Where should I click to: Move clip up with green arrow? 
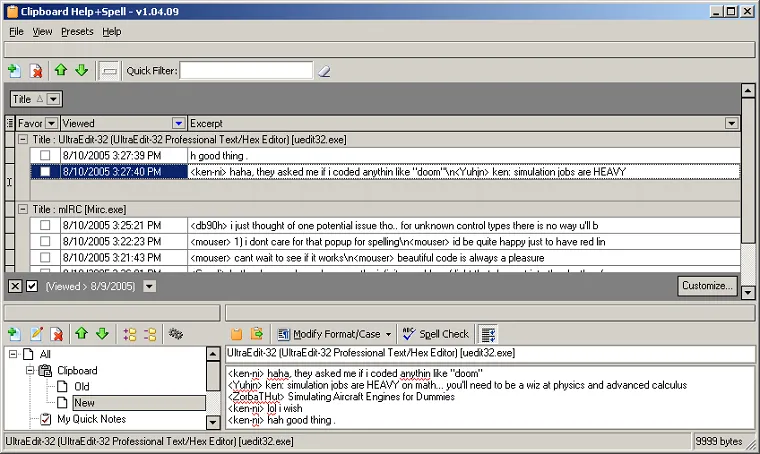[x=61, y=70]
